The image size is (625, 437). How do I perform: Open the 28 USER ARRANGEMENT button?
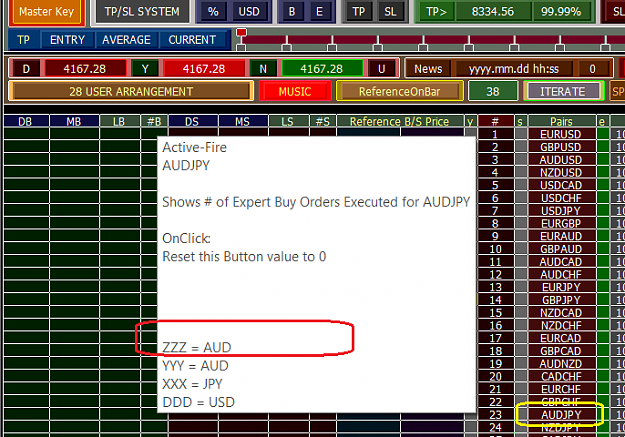coord(131,91)
